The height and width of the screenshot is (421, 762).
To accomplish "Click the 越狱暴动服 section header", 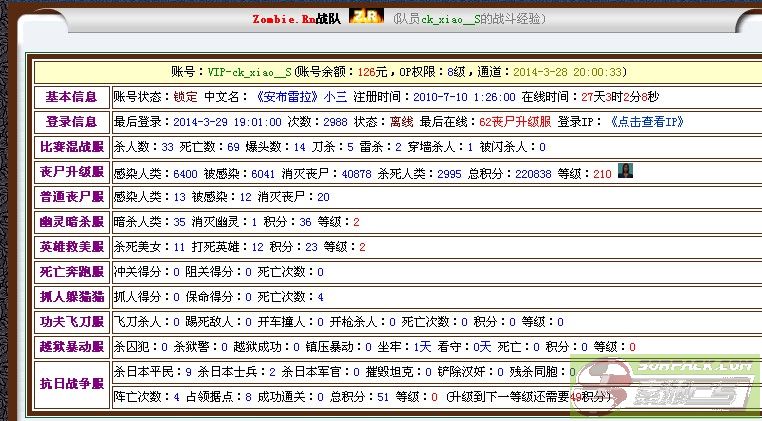I will [x=71, y=347].
